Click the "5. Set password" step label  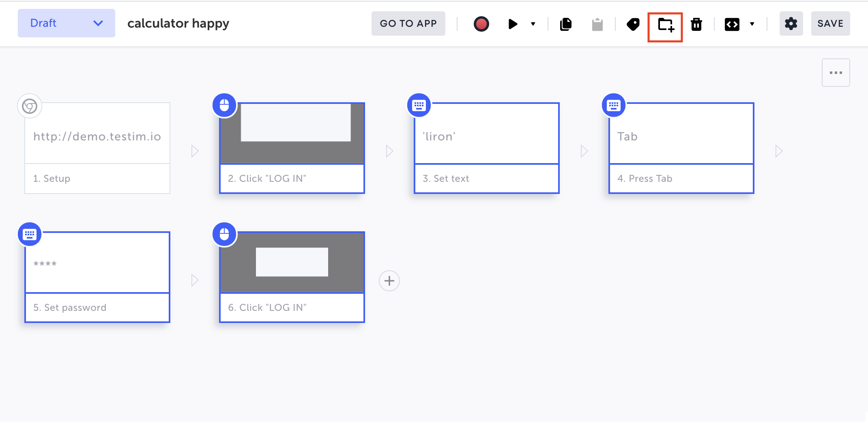70,308
